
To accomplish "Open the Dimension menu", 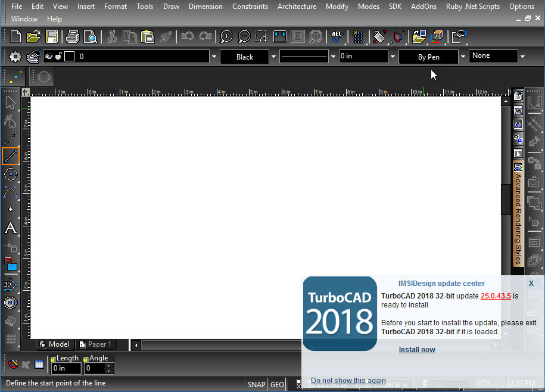I will 205,6.
